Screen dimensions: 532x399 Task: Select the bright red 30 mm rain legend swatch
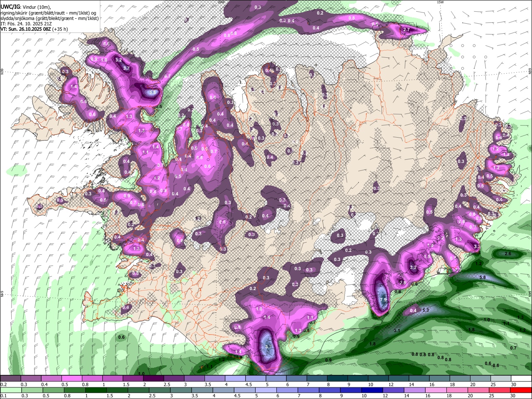(x=521, y=390)
